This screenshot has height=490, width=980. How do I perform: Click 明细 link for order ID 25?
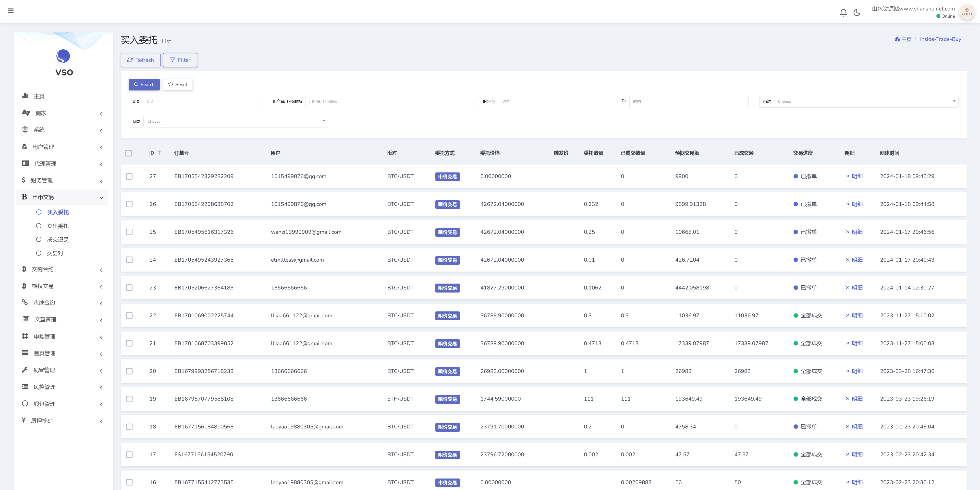(857, 232)
